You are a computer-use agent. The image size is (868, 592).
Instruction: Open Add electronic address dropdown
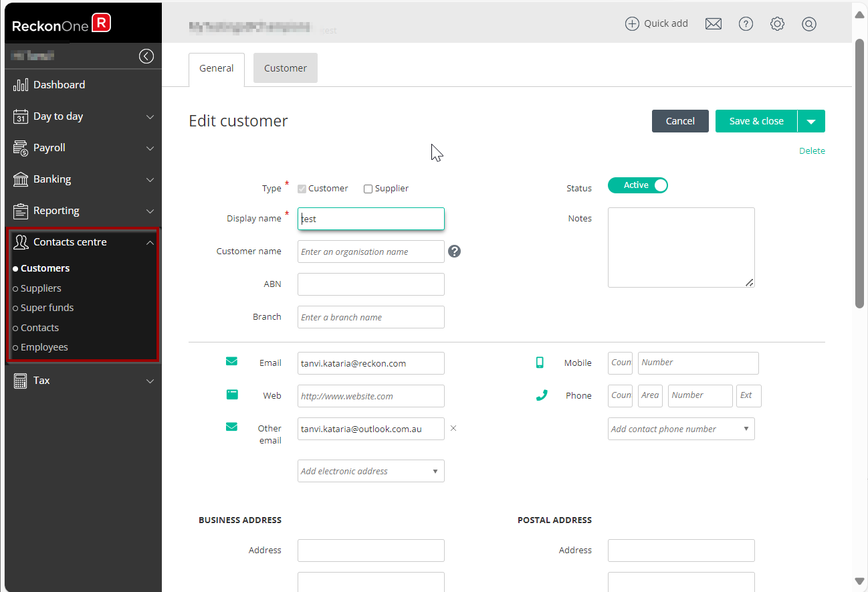click(x=371, y=471)
